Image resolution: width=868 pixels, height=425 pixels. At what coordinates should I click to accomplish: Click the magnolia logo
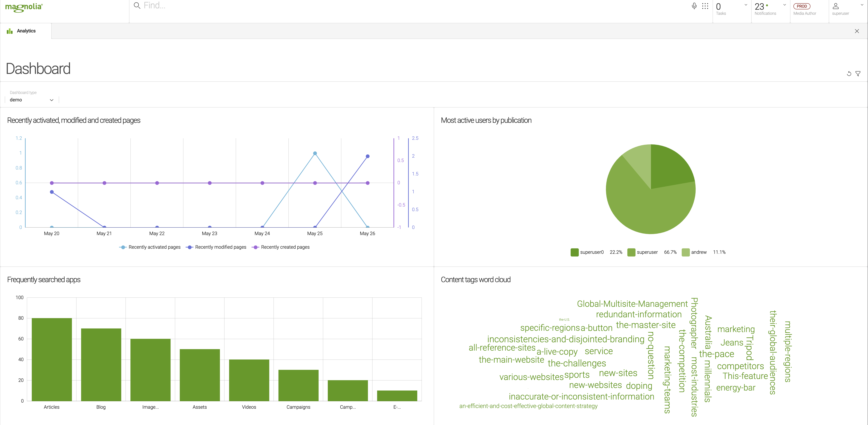pyautogui.click(x=24, y=7)
